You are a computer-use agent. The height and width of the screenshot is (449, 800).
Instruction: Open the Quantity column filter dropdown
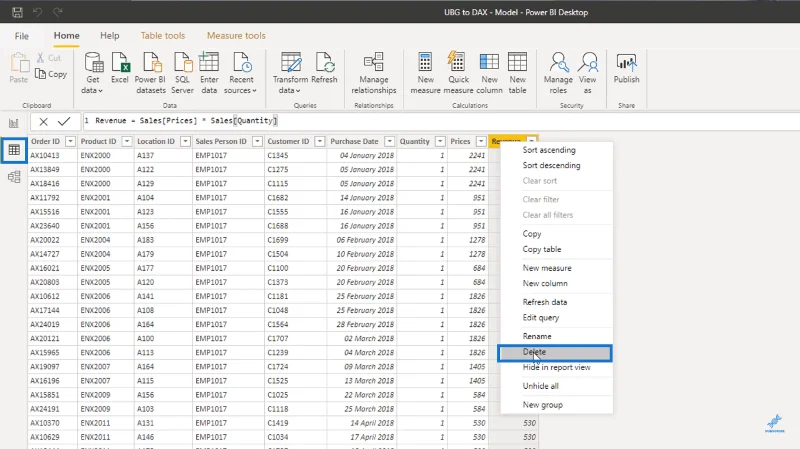pos(440,141)
